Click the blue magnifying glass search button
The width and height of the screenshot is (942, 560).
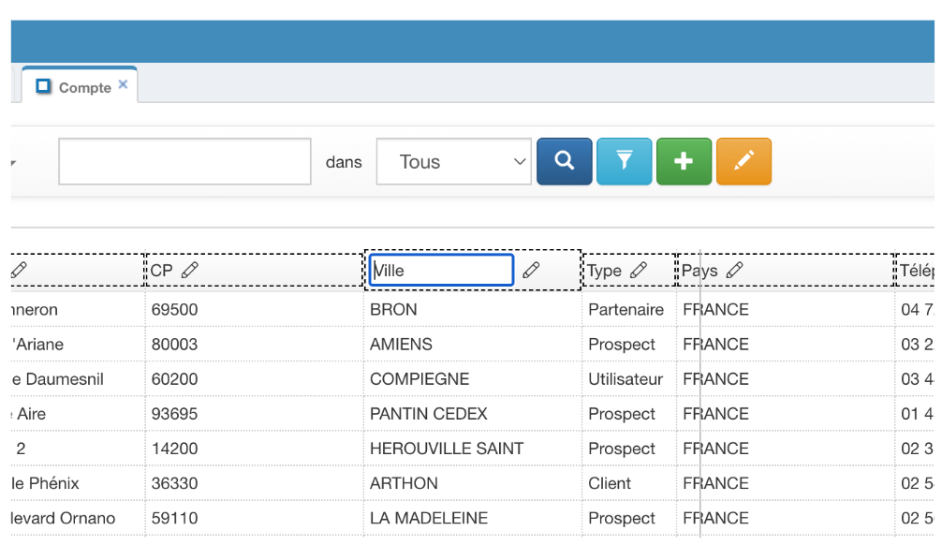[x=564, y=161]
